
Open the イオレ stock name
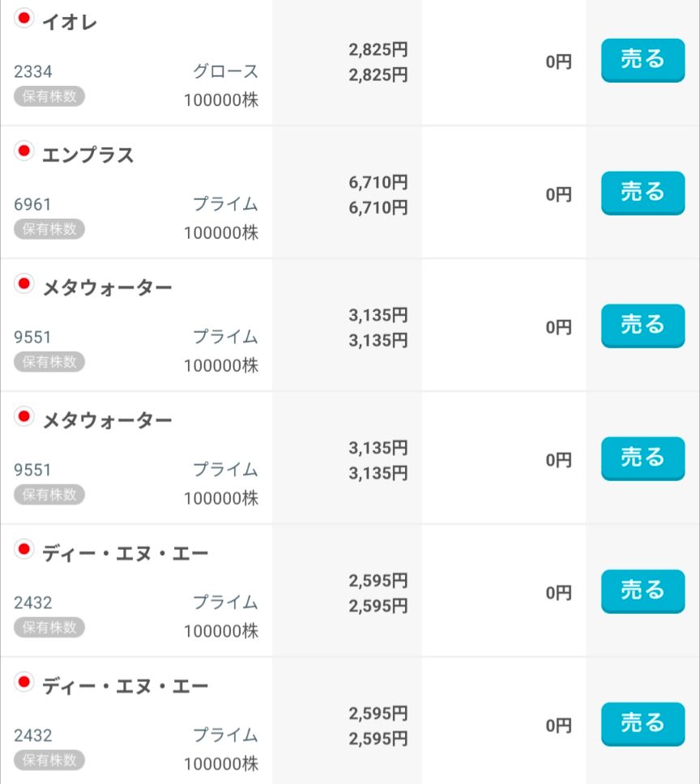tap(70, 22)
